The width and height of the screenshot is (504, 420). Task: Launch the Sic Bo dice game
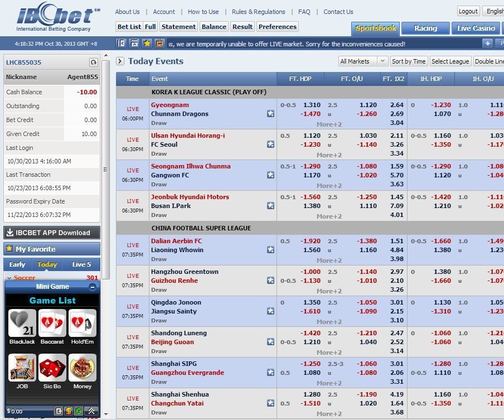tap(52, 368)
